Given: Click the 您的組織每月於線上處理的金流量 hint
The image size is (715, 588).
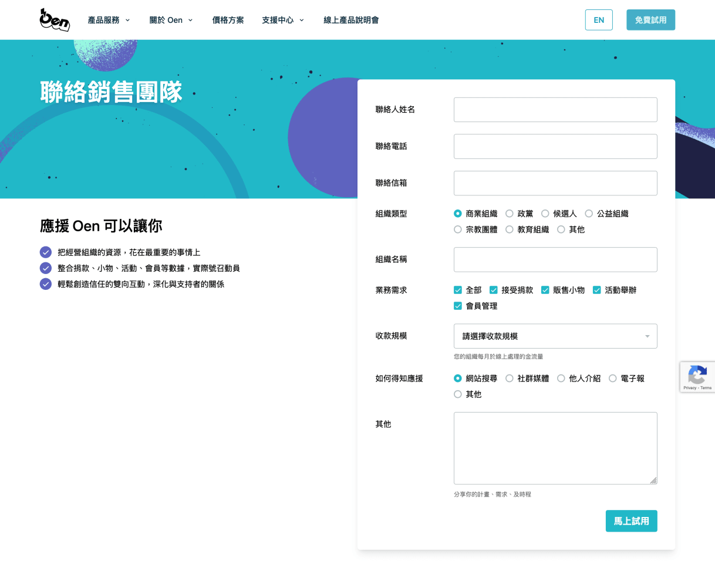Looking at the screenshot, I should pyautogui.click(x=498, y=356).
